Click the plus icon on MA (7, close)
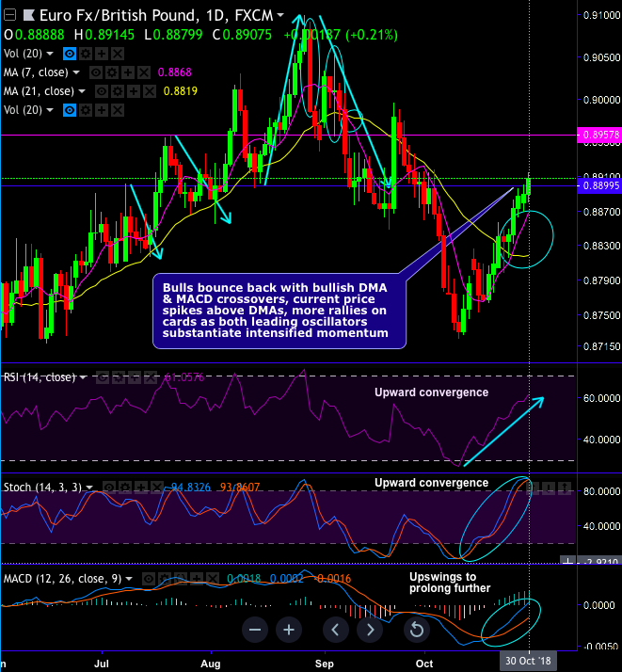The image size is (622, 672). coord(128,72)
